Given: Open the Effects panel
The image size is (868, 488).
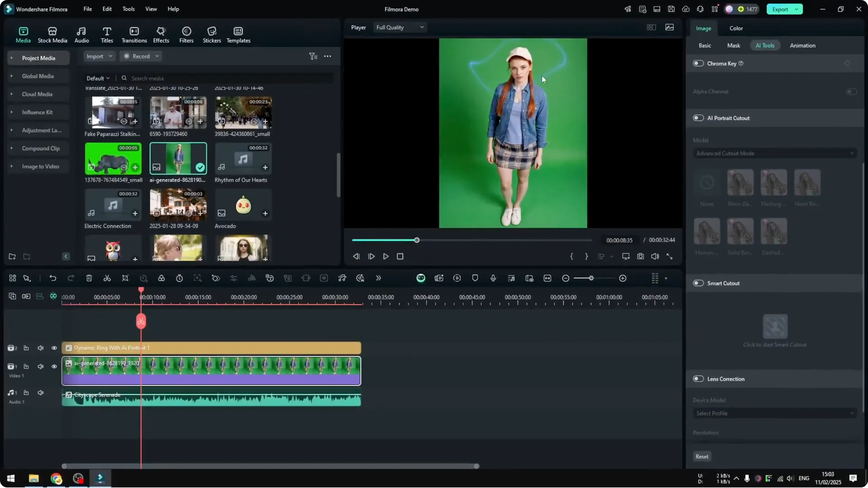Looking at the screenshot, I should click(x=161, y=34).
